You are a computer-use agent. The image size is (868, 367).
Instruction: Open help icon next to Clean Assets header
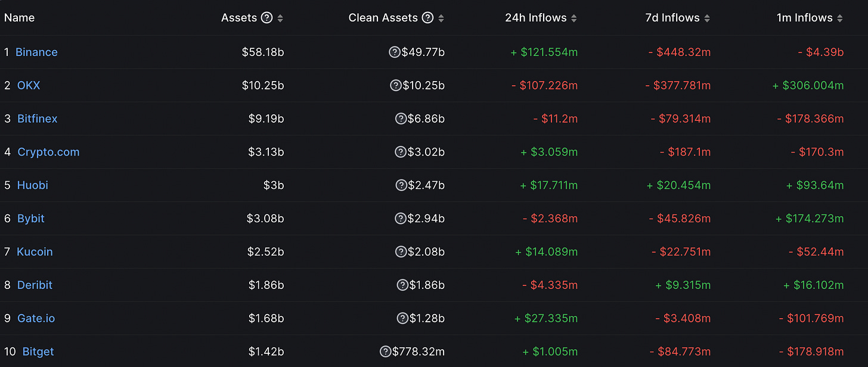click(427, 18)
